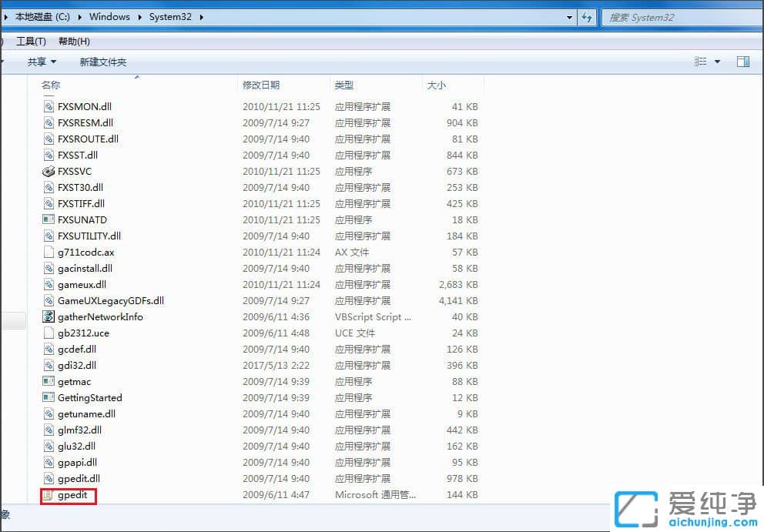This screenshot has height=532, width=764.
Task: Open the address bar dropdown arrow
Action: 569,16
